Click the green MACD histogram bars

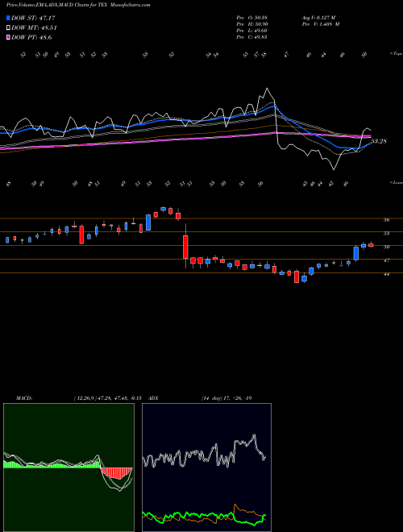point(52,464)
